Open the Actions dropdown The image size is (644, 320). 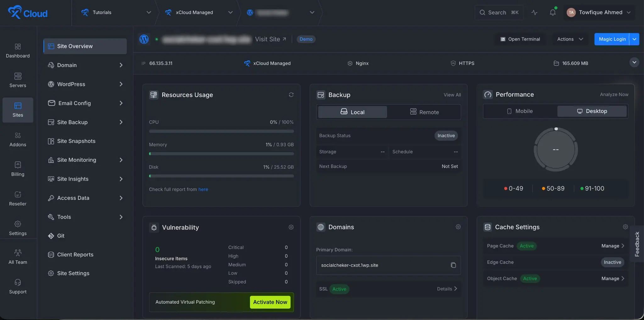[570, 39]
